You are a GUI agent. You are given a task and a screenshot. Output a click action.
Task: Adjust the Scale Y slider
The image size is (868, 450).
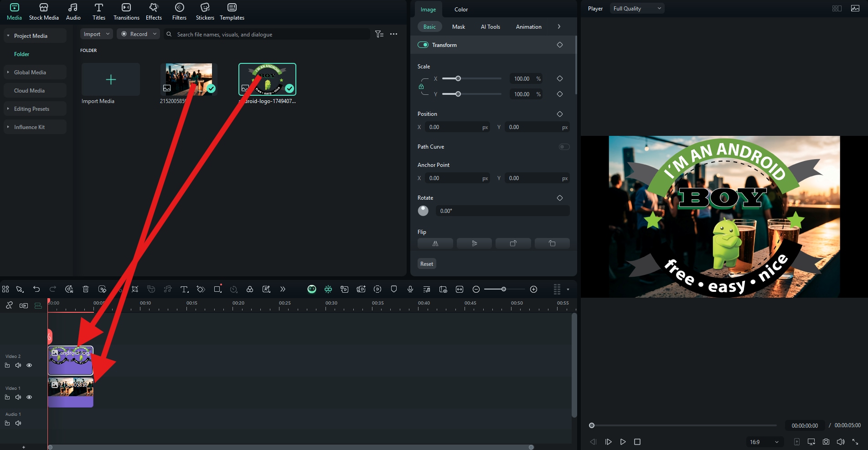pos(472,94)
